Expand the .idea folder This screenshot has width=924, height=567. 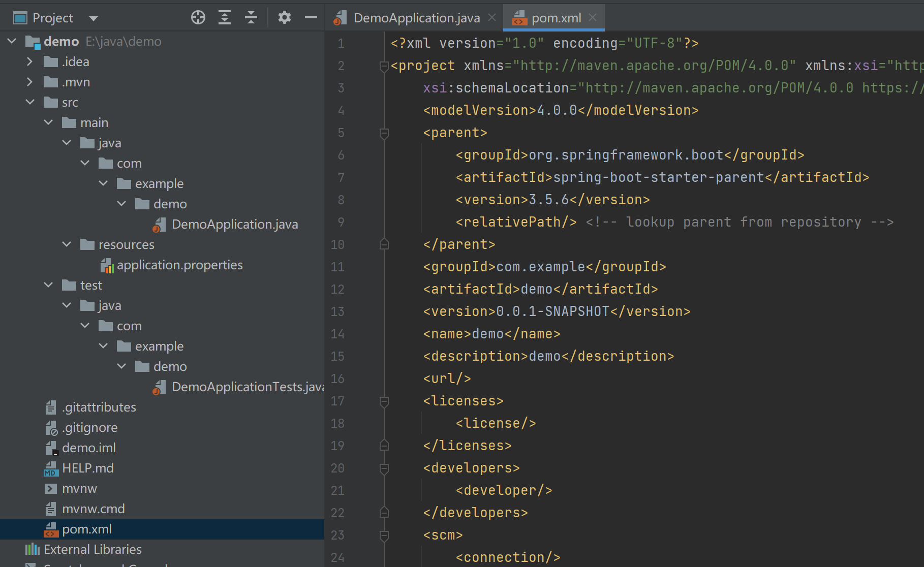29,61
